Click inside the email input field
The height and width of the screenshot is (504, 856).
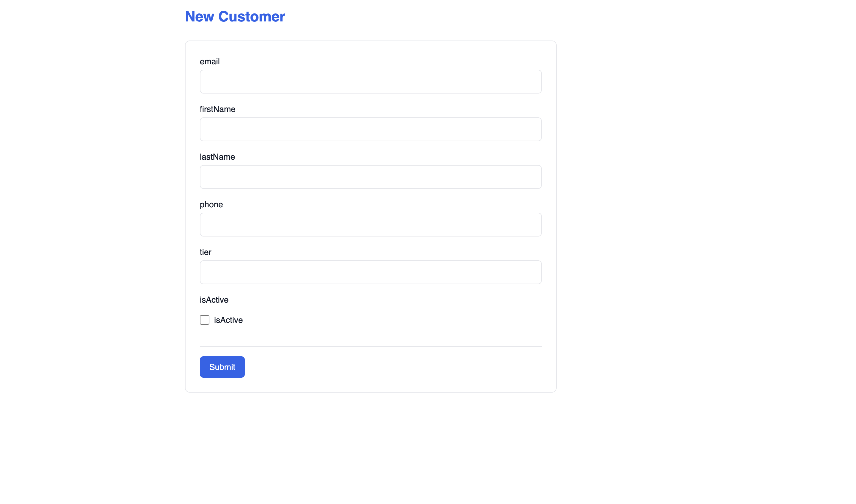[x=370, y=81]
